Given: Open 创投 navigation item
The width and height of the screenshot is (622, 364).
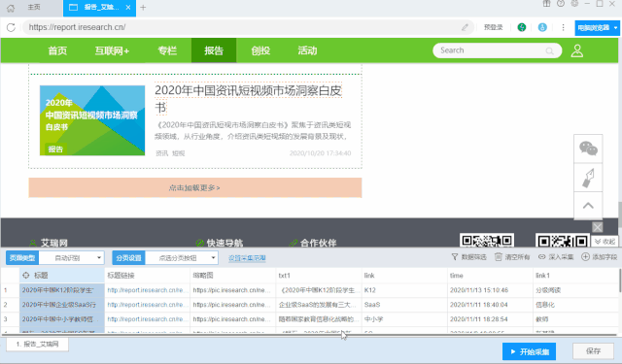Looking at the screenshot, I should point(260,50).
